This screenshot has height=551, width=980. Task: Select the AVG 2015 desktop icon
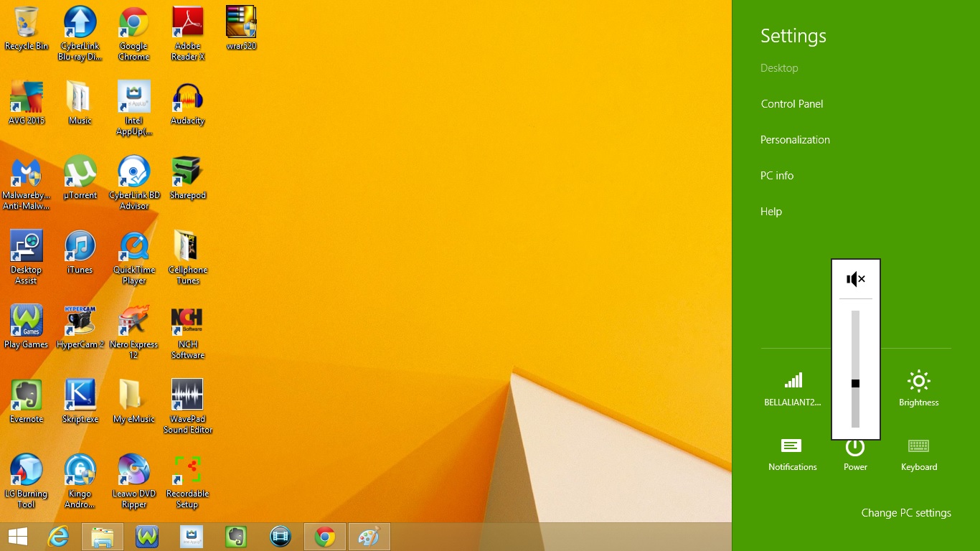click(x=27, y=103)
